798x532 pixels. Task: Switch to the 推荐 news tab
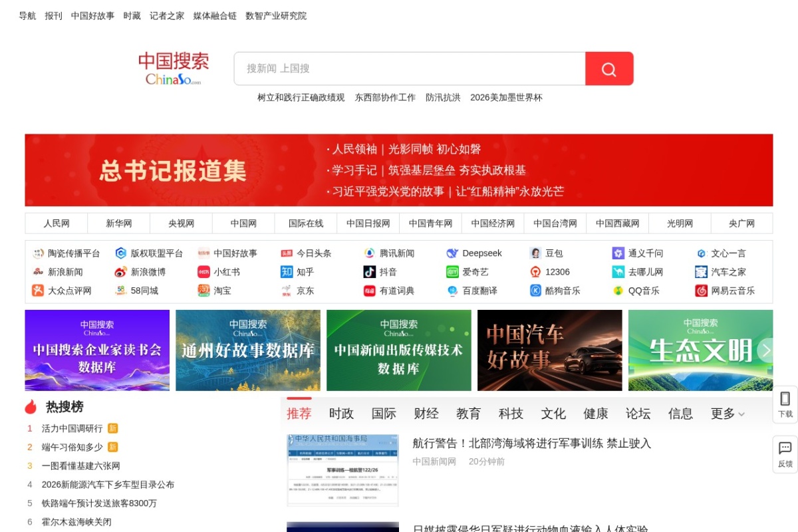(299, 414)
